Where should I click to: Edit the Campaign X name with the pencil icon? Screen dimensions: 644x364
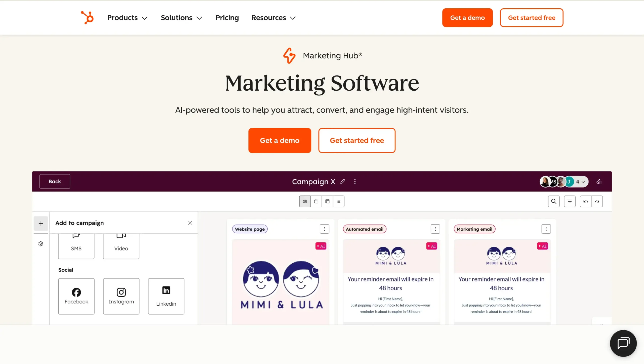343,181
